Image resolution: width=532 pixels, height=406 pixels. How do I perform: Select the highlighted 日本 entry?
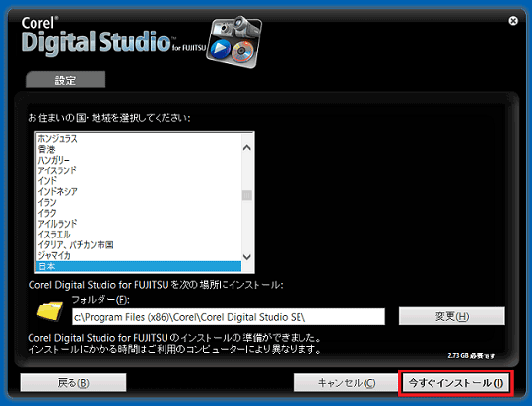[139, 266]
